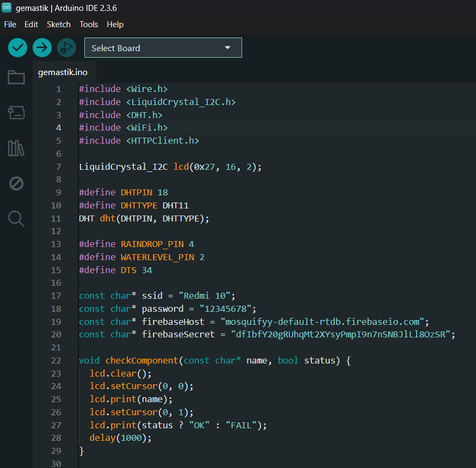
Task: Click on the "FAIL" string literal
Action: (241, 425)
